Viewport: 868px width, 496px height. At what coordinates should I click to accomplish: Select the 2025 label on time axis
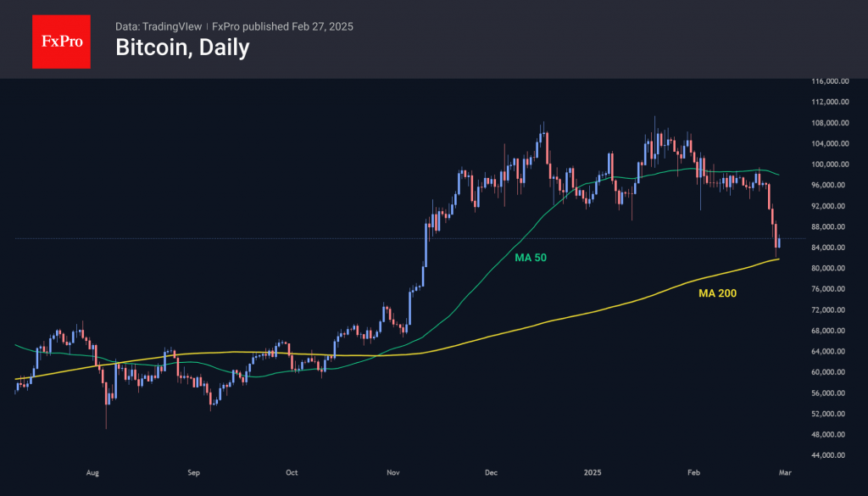point(593,472)
